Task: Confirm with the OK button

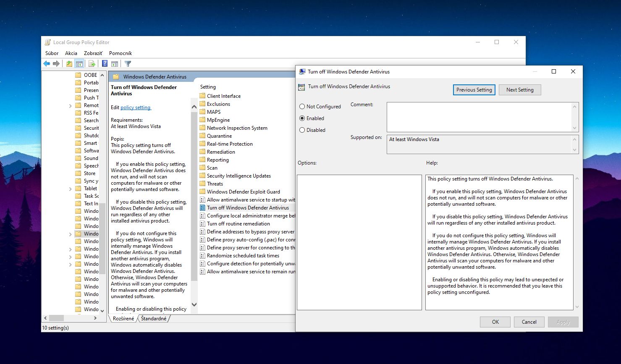Action: tap(495, 322)
